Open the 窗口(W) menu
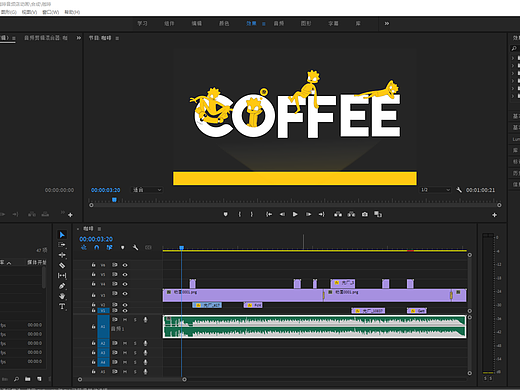 coord(51,12)
